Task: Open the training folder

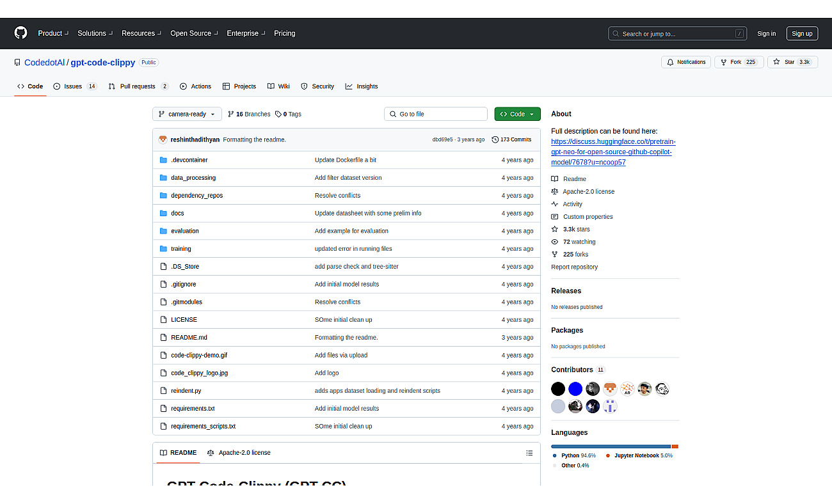Action: 181,249
